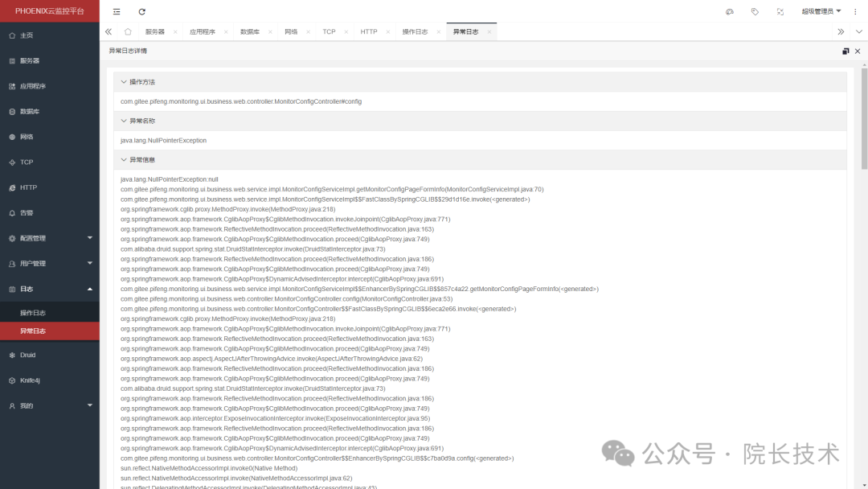
Task: Expand 我的 sidebar menu
Action: (50, 406)
